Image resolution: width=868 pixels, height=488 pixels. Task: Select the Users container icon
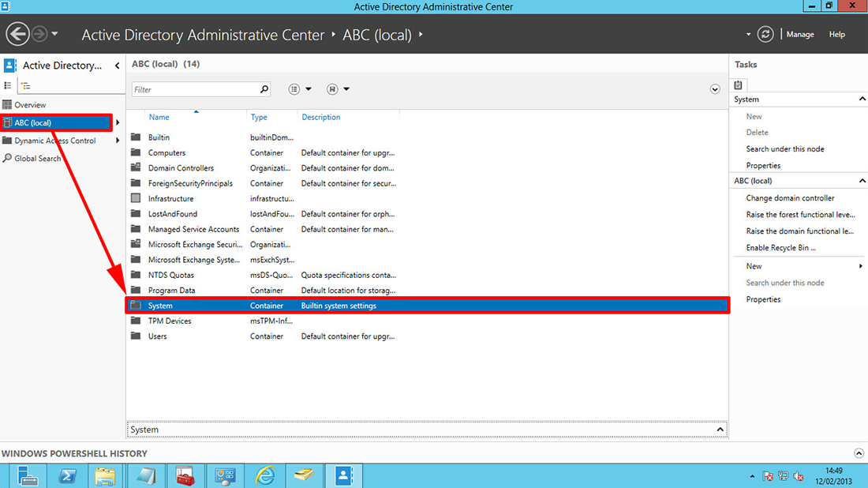136,336
